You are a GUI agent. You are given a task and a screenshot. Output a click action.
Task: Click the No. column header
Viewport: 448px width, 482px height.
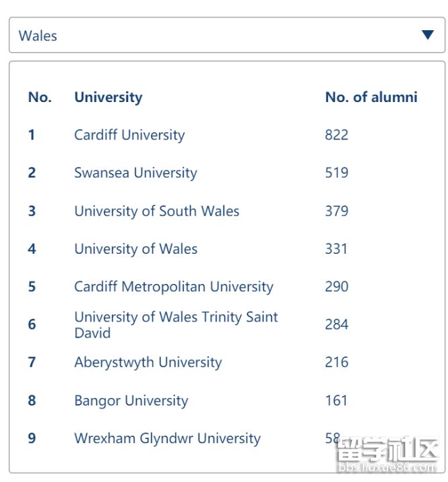coord(40,97)
